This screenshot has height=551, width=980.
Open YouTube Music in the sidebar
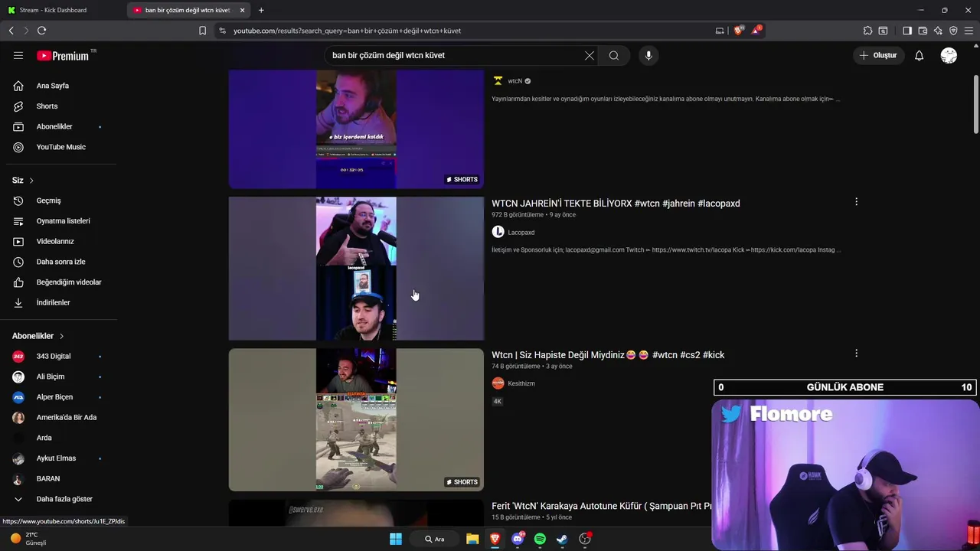pos(61,147)
